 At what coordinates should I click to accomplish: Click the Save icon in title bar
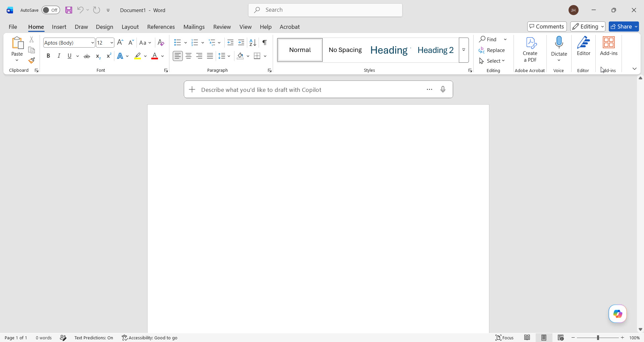[x=69, y=10]
